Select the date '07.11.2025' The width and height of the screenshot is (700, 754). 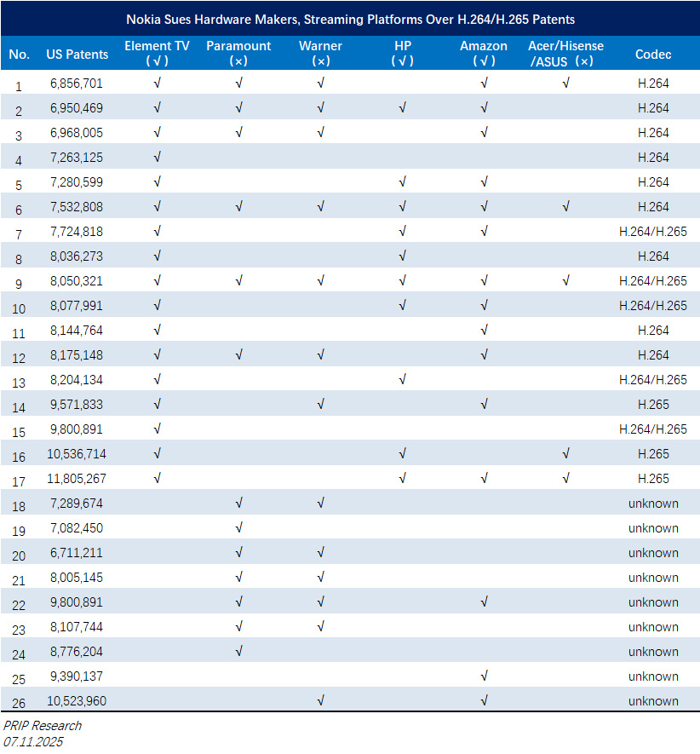[33, 742]
